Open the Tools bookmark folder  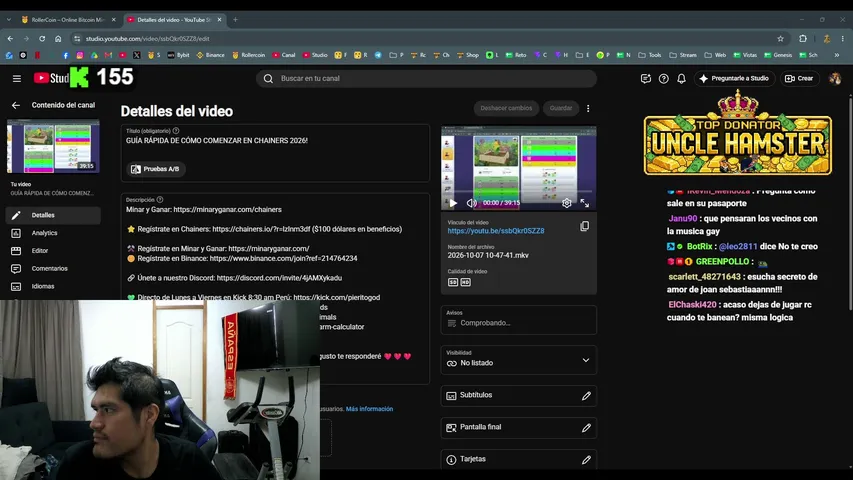[x=650, y=55]
